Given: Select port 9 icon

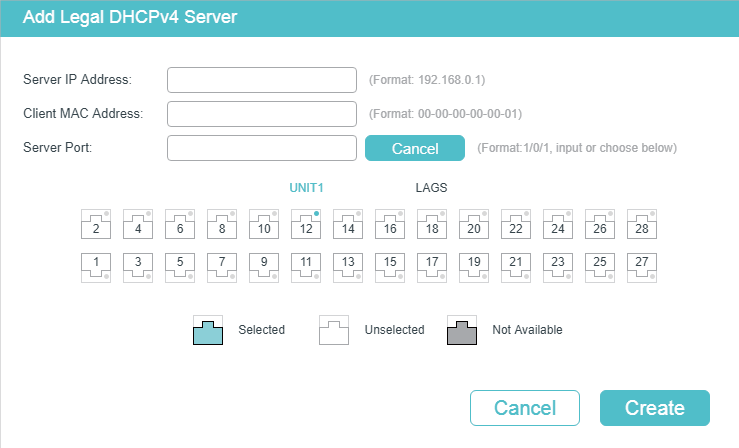Looking at the screenshot, I should tap(264, 268).
